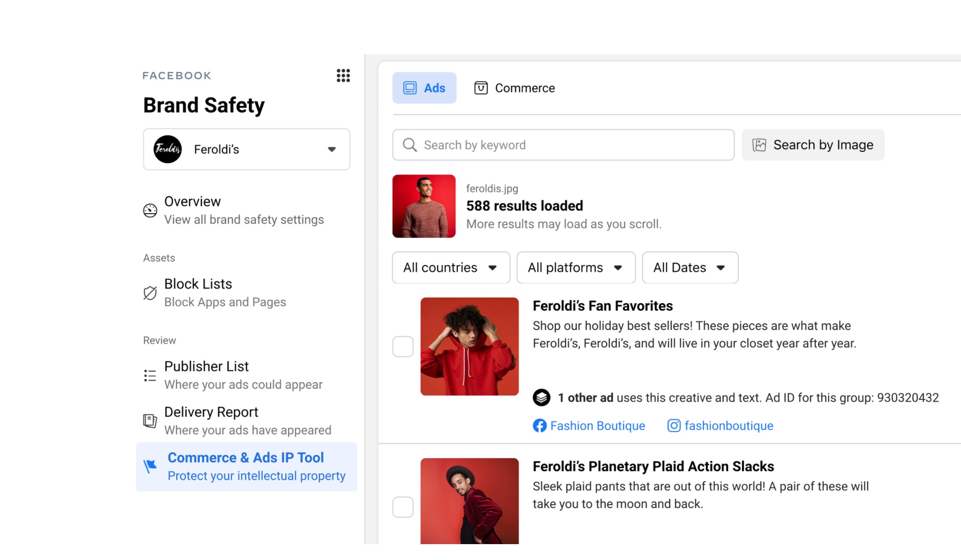Click the Brand Safety heading

(204, 105)
